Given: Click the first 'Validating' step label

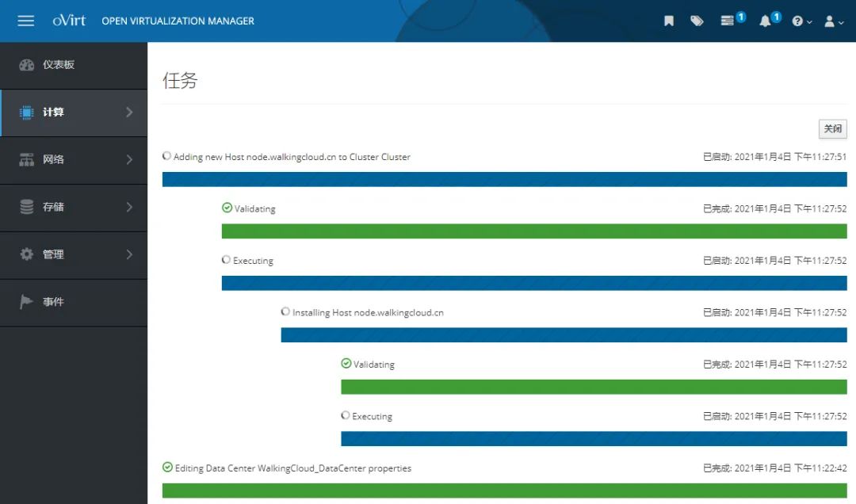Looking at the screenshot, I should (255, 208).
